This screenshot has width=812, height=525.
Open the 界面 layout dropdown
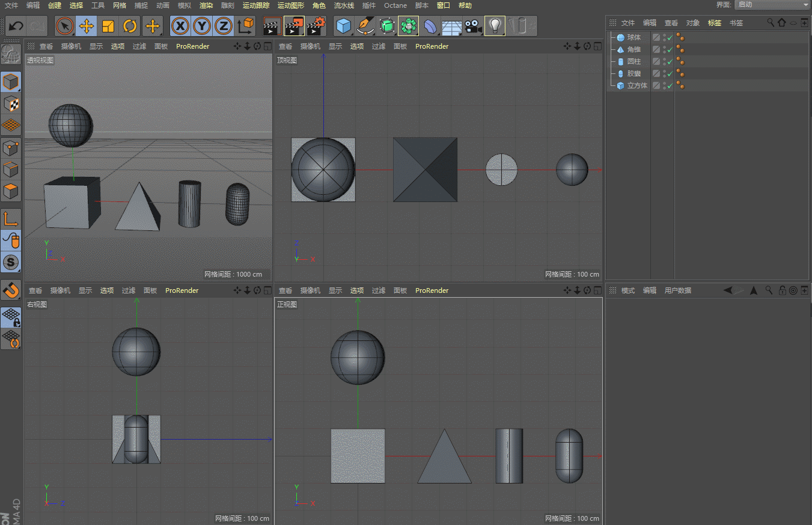(x=772, y=5)
